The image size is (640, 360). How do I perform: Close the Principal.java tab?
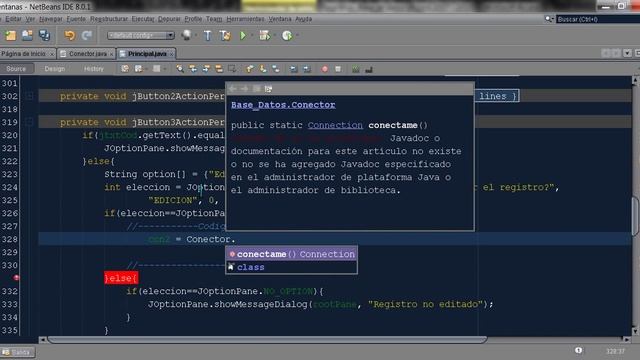click(172, 54)
